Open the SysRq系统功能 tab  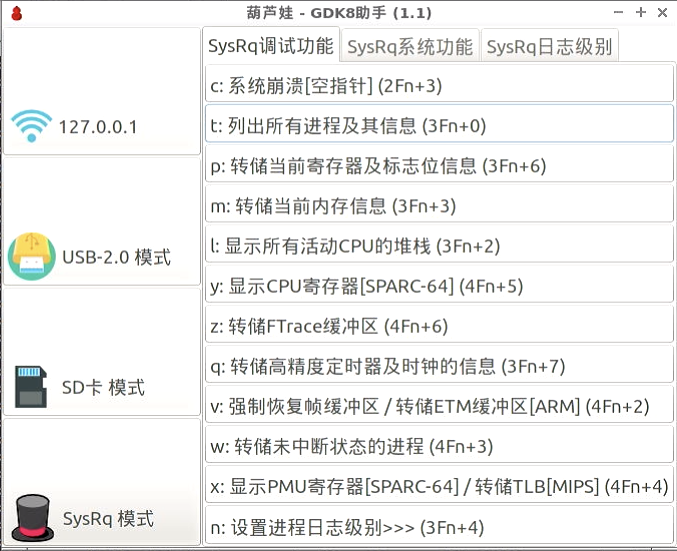(410, 46)
